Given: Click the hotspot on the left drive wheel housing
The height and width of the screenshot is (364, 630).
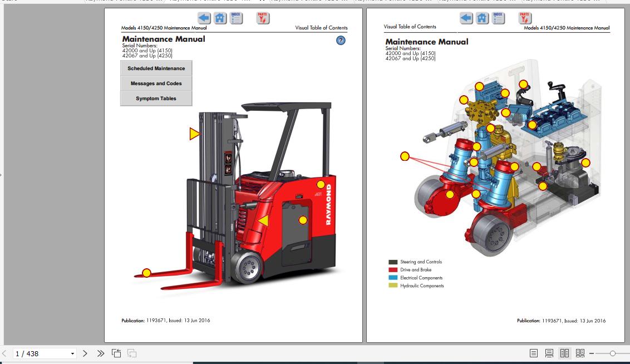Looking at the screenshot, I should [450, 194].
